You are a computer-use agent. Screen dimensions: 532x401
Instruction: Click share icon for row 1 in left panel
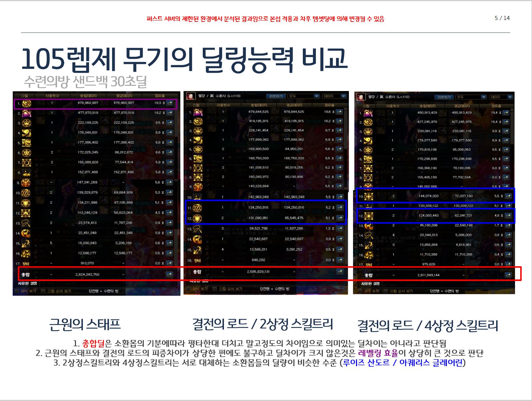(170, 103)
